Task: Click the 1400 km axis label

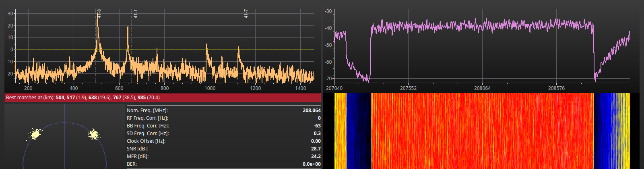Action: [x=301, y=88]
